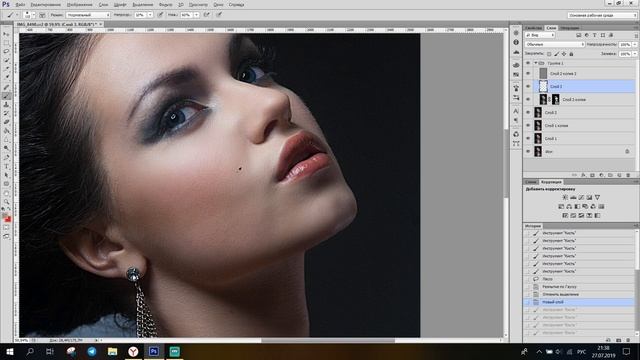The height and width of the screenshot is (360, 640).
Task: Hide the Фон background layer
Action: point(528,151)
